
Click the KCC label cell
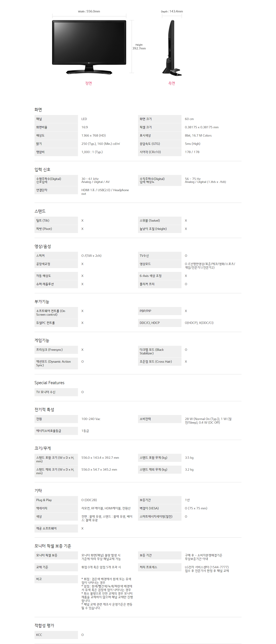tap(39, 635)
